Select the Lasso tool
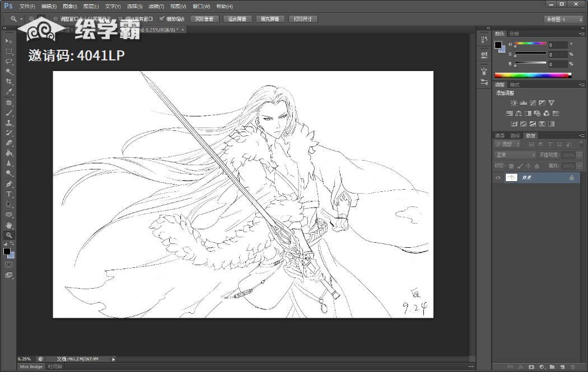 click(x=9, y=61)
